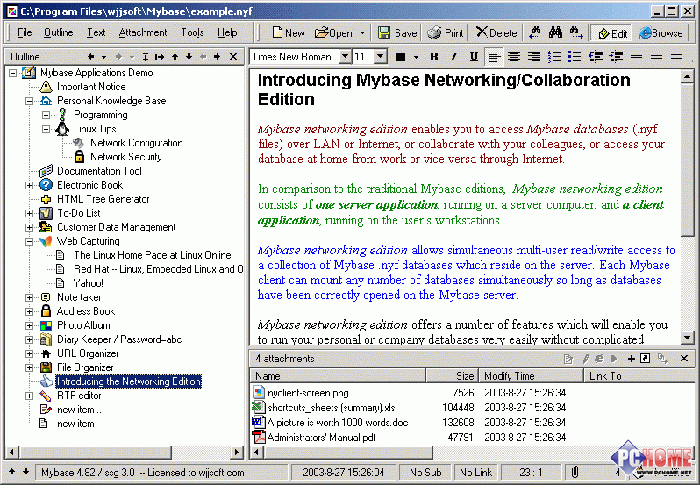
Task: Open the font size 11 dropdown
Action: point(380,57)
